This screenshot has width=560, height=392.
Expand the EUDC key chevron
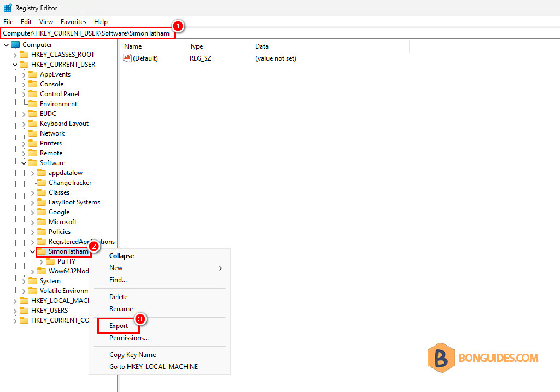click(x=24, y=114)
